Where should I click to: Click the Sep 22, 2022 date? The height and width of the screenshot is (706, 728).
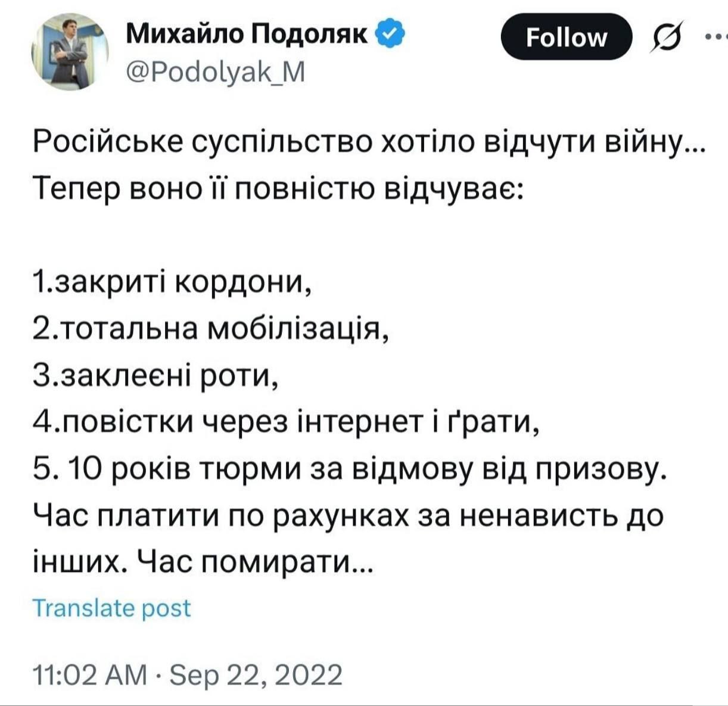pyautogui.click(x=257, y=675)
